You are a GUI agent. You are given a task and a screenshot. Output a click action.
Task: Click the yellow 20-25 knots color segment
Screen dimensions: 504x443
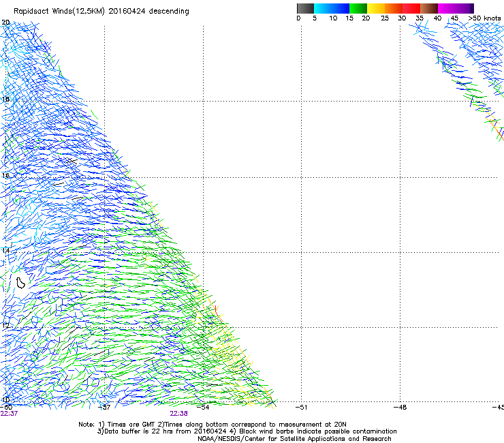click(x=376, y=8)
